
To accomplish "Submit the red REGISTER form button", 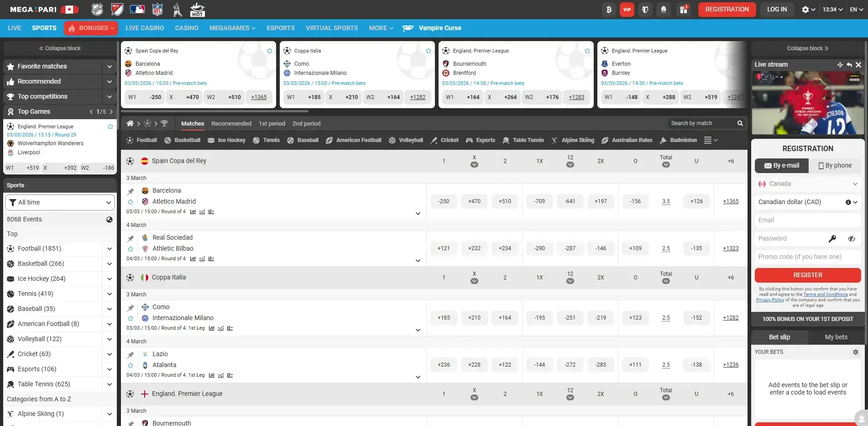I will pos(808,275).
